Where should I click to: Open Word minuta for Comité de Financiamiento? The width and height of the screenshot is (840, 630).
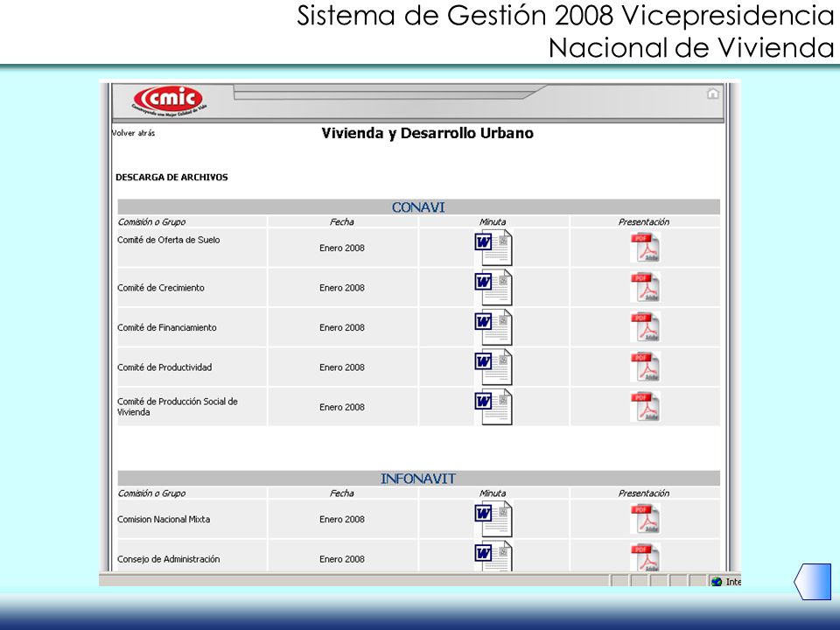tap(493, 327)
